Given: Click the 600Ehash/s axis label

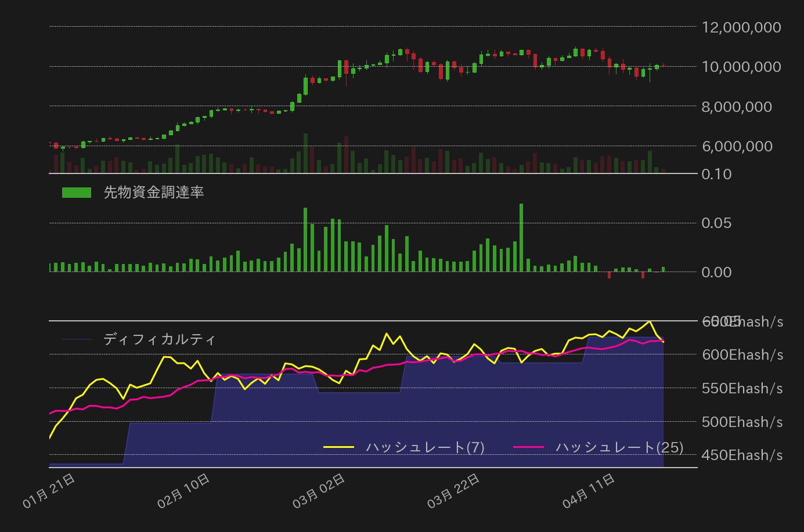Looking at the screenshot, I should 742,354.
